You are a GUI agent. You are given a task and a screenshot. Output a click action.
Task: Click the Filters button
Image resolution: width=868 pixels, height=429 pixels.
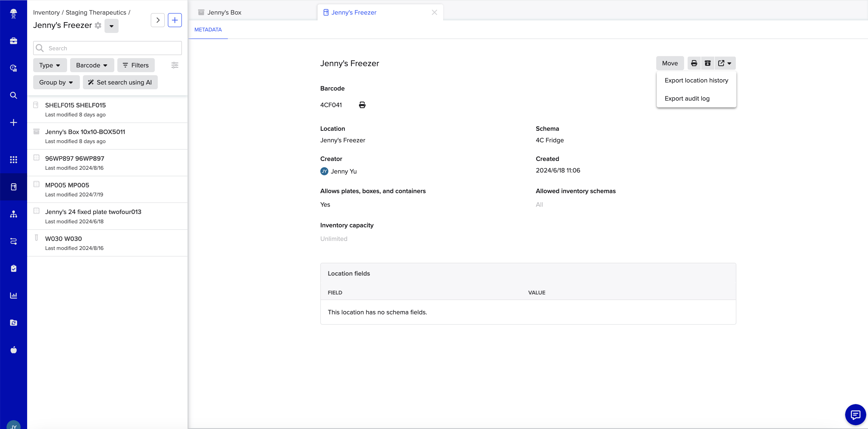136,65
